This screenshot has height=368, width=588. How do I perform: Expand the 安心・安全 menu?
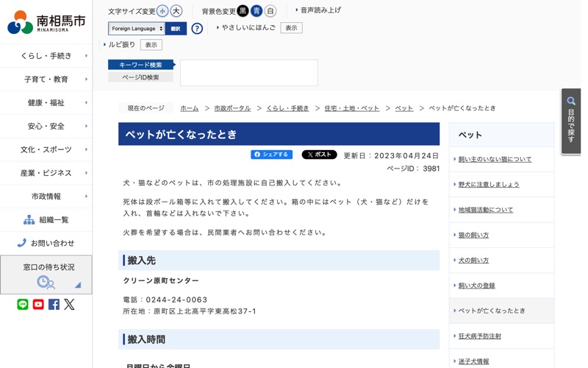tap(46, 126)
